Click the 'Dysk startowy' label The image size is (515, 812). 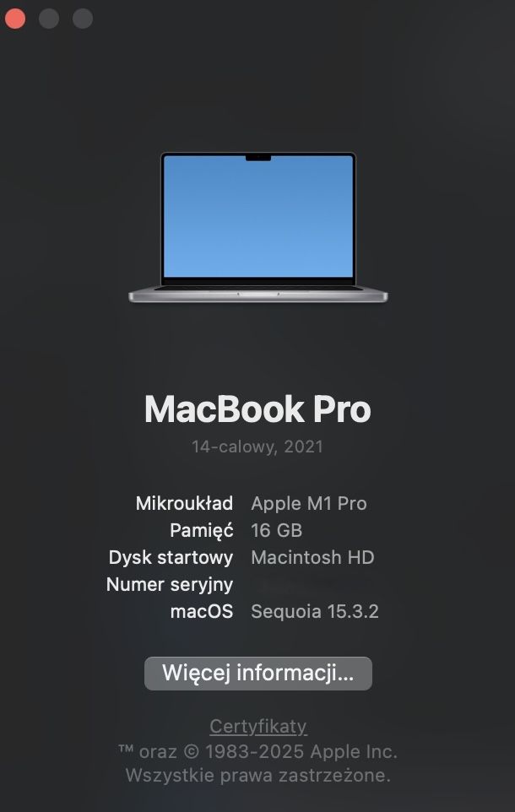tap(171, 558)
